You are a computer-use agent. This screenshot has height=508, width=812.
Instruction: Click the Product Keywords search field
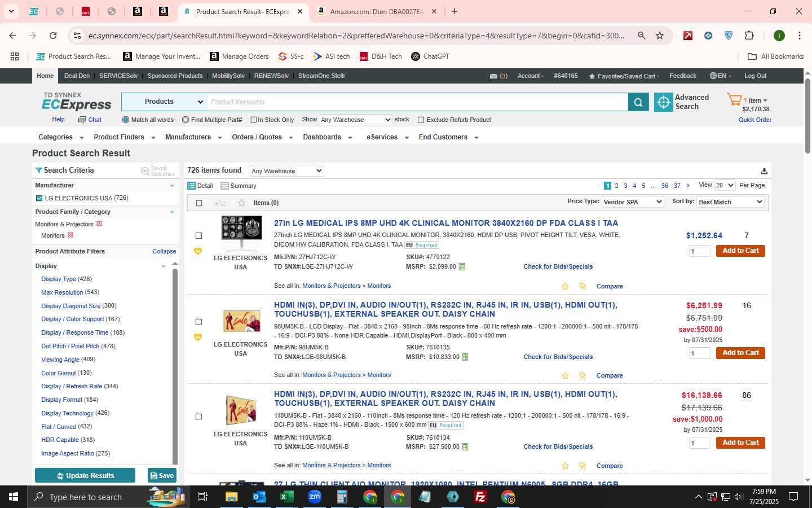417,102
